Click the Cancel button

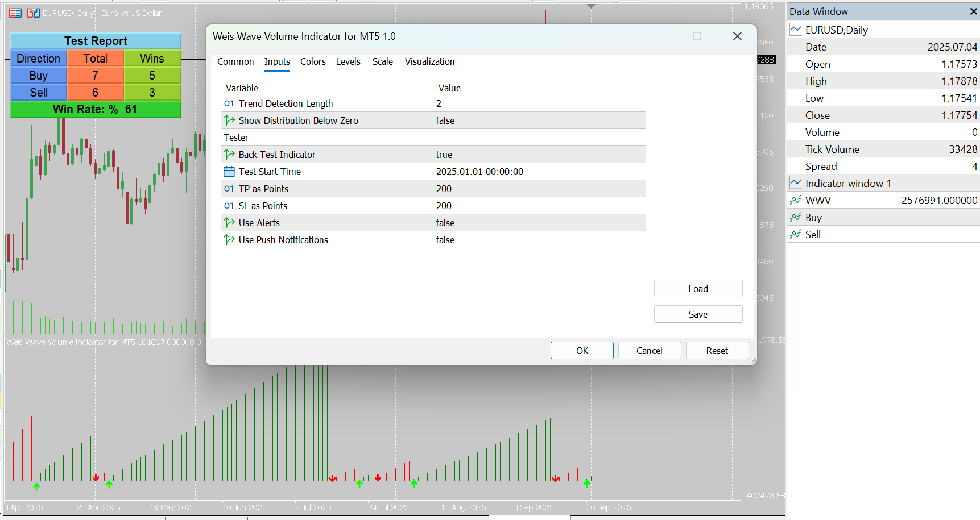(650, 351)
